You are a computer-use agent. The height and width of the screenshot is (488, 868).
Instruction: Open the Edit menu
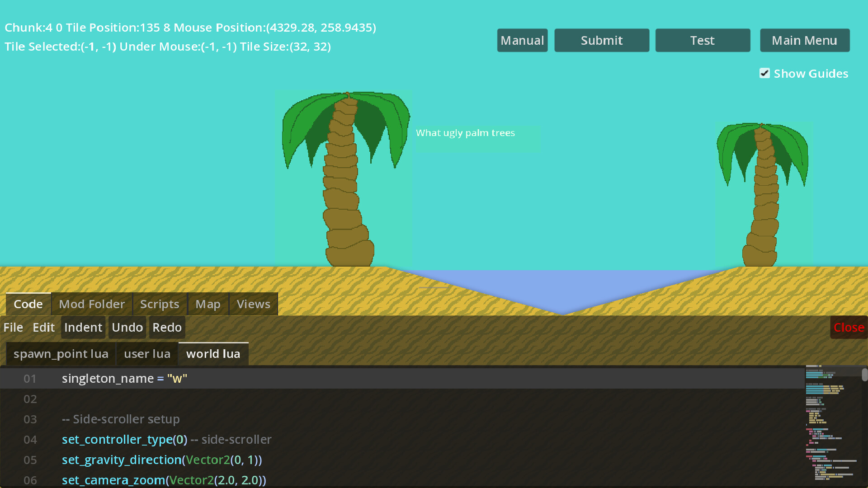coord(43,327)
